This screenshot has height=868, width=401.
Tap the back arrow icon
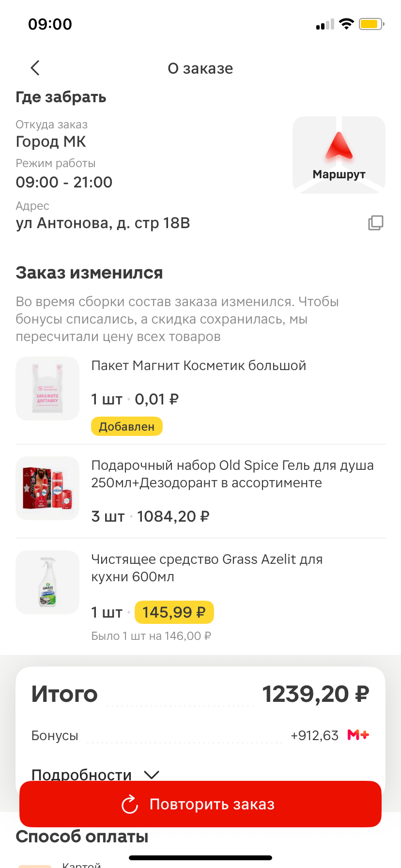tap(35, 68)
